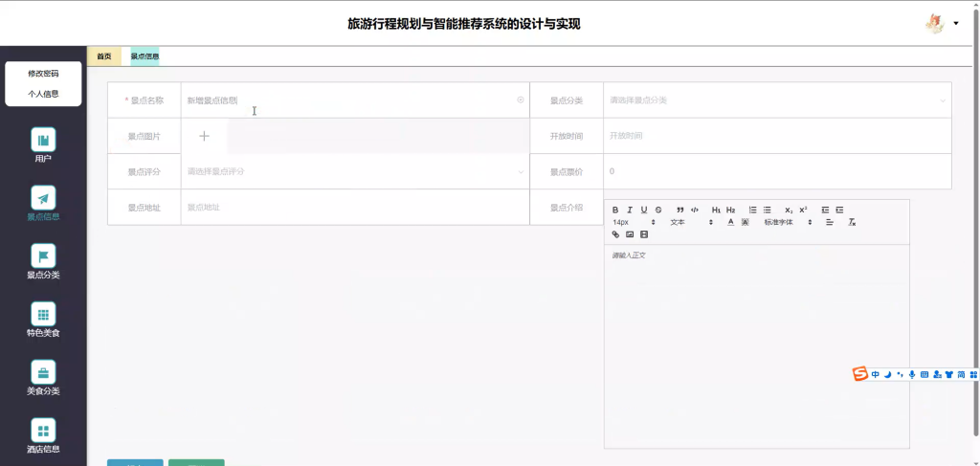Decrease indent in the editor
Image resolution: width=980 pixels, height=466 pixels.
point(825,210)
